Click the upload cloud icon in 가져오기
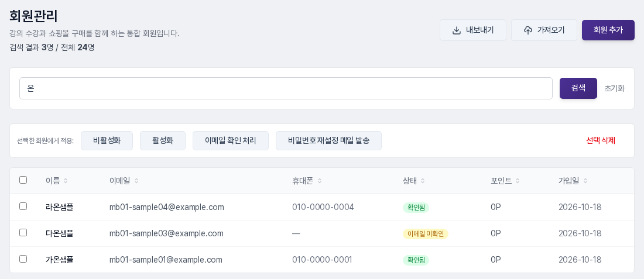Image resolution: width=644 pixels, height=279 pixels. coord(528,30)
